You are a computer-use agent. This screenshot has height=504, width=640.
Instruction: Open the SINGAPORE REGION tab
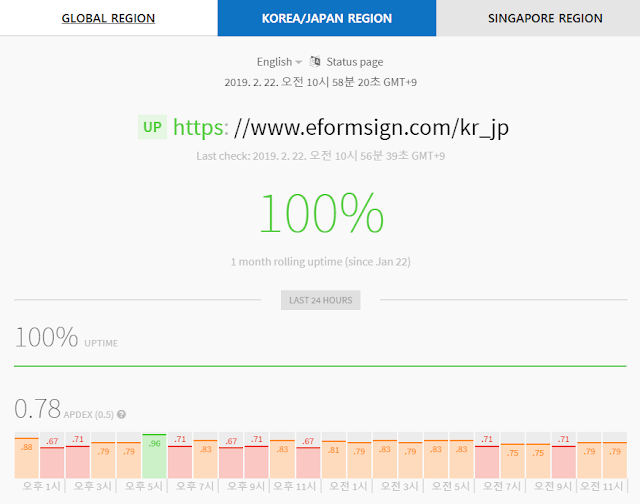[x=538, y=18]
